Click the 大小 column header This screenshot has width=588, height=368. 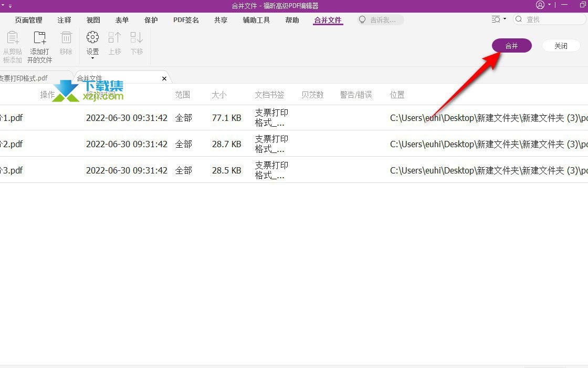219,95
